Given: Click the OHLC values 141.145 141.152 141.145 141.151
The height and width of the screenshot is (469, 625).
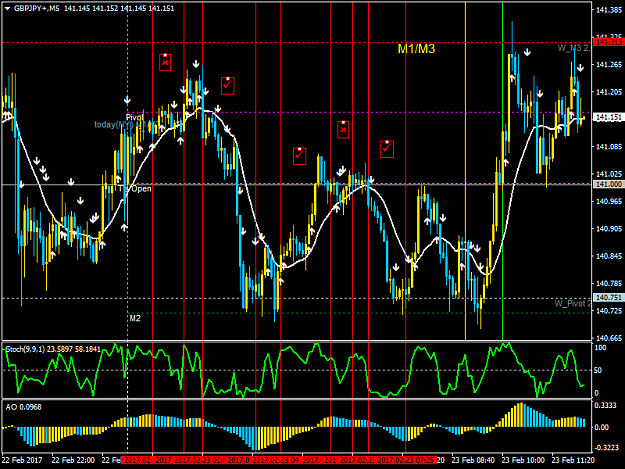Looking at the screenshot, I should [119, 8].
